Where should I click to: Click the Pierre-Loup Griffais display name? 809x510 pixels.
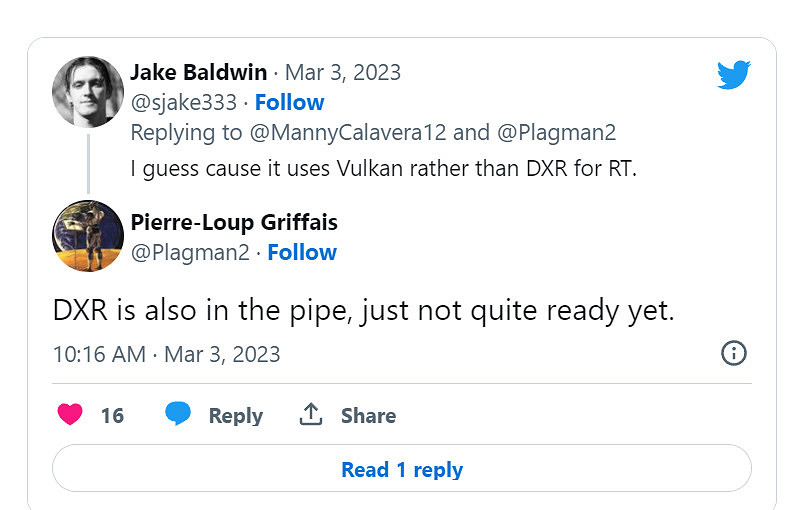[234, 222]
